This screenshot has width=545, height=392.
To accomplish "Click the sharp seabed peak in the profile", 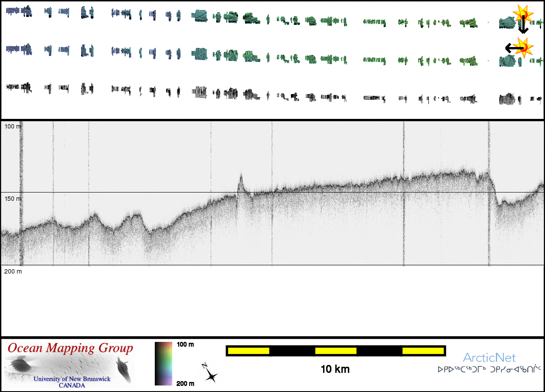I will (x=241, y=179).
